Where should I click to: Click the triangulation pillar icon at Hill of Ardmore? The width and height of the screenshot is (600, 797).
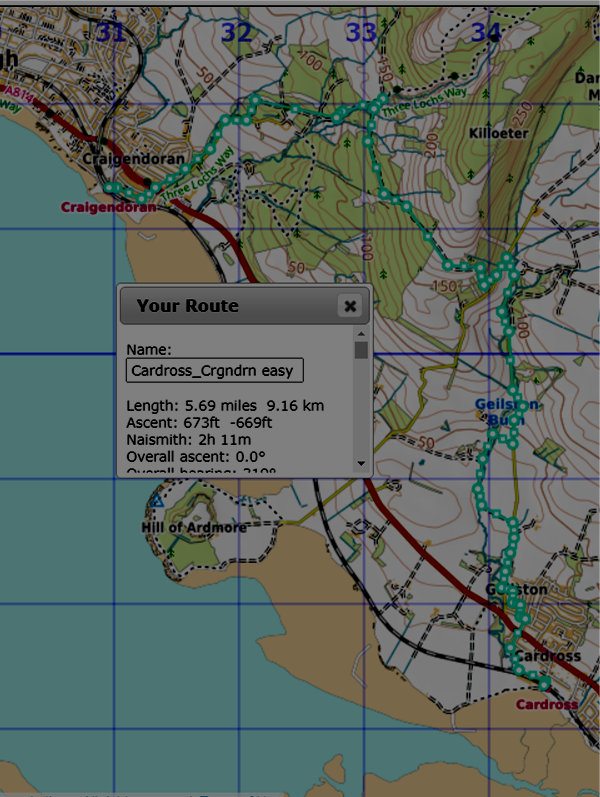(x=156, y=500)
